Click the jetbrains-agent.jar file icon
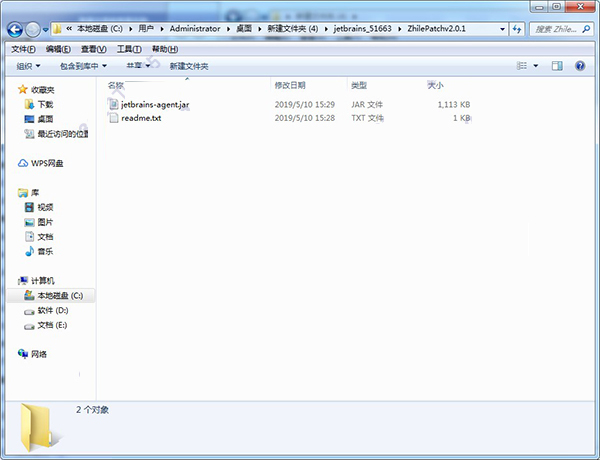The height and width of the screenshot is (460, 600). [x=113, y=104]
